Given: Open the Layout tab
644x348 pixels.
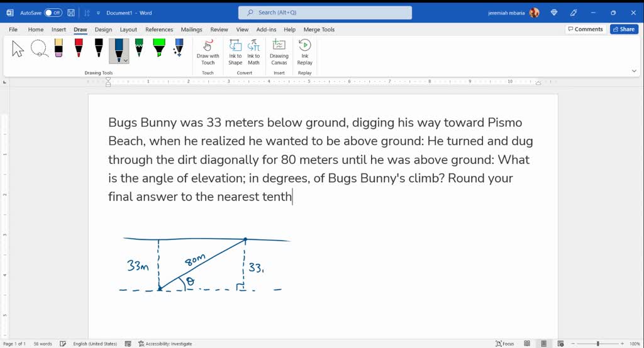Looking at the screenshot, I should click(128, 30).
